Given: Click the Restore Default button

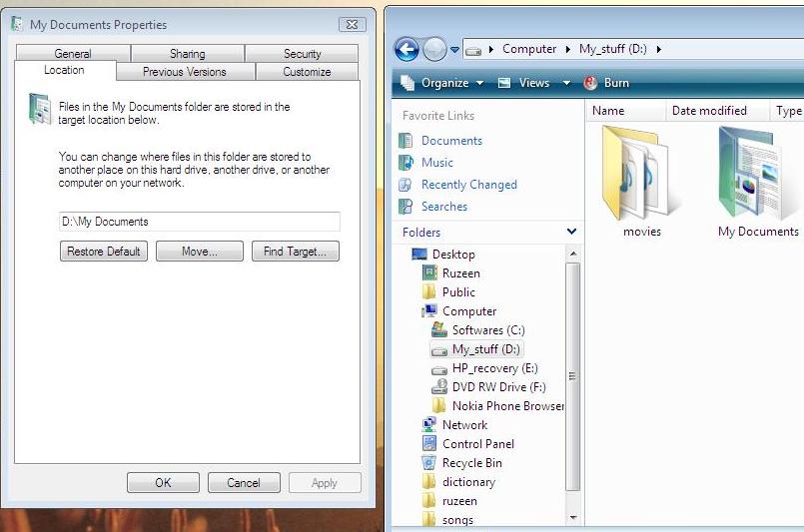Looking at the screenshot, I should 104,252.
